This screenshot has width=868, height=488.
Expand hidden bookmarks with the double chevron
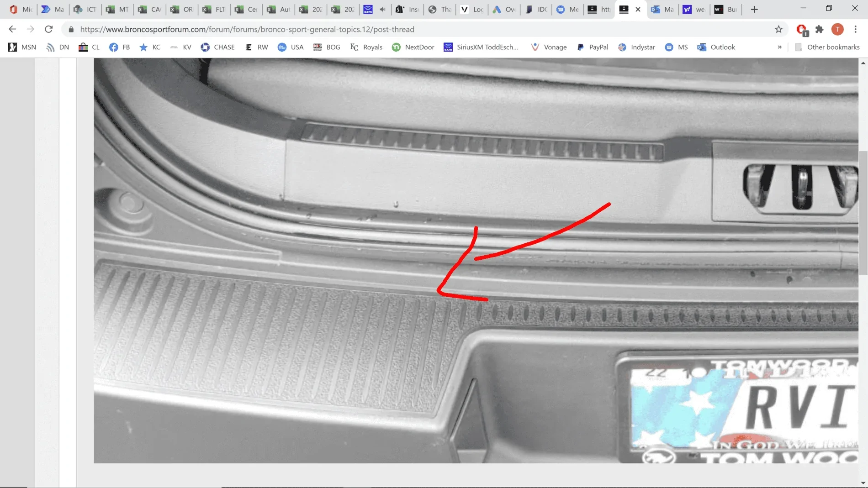pos(779,47)
